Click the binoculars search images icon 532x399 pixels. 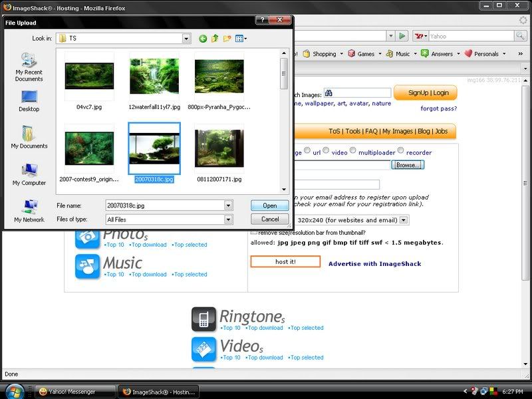[329, 93]
